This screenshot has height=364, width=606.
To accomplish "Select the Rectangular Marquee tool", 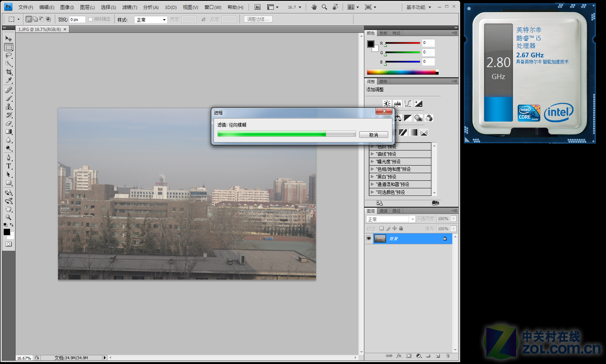I will 9,47.
